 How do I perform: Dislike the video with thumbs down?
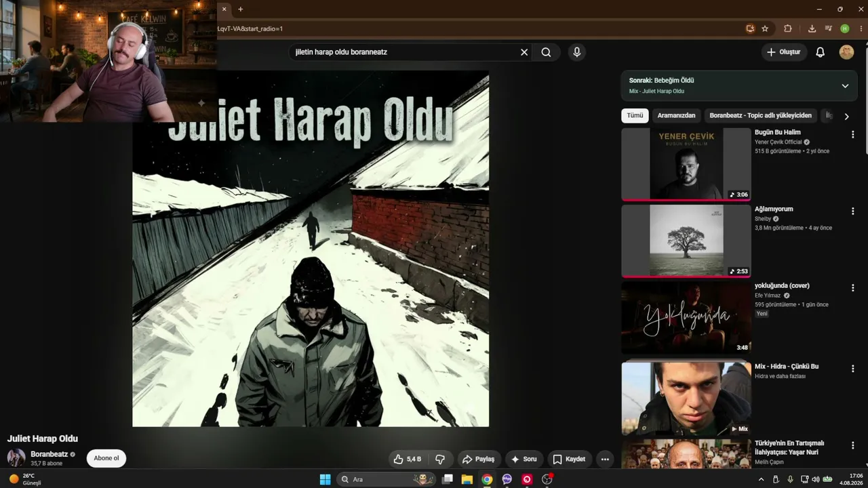point(440,459)
